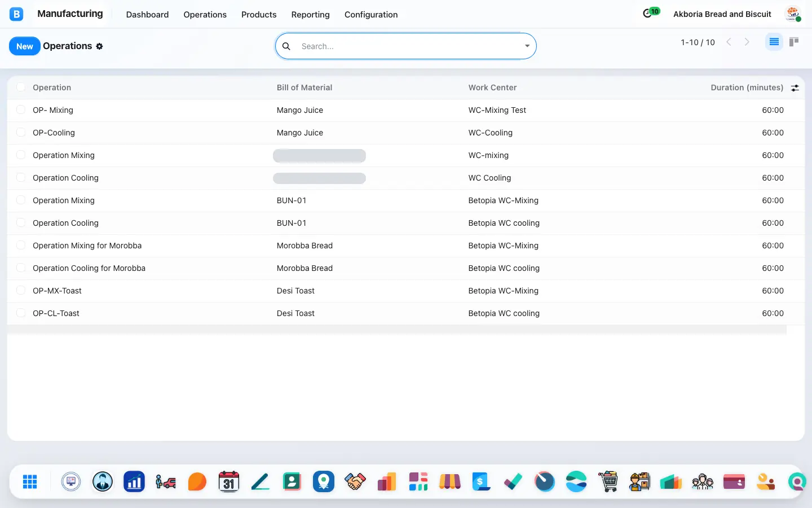Switch to list view
The height and width of the screenshot is (508, 812).
click(774, 42)
